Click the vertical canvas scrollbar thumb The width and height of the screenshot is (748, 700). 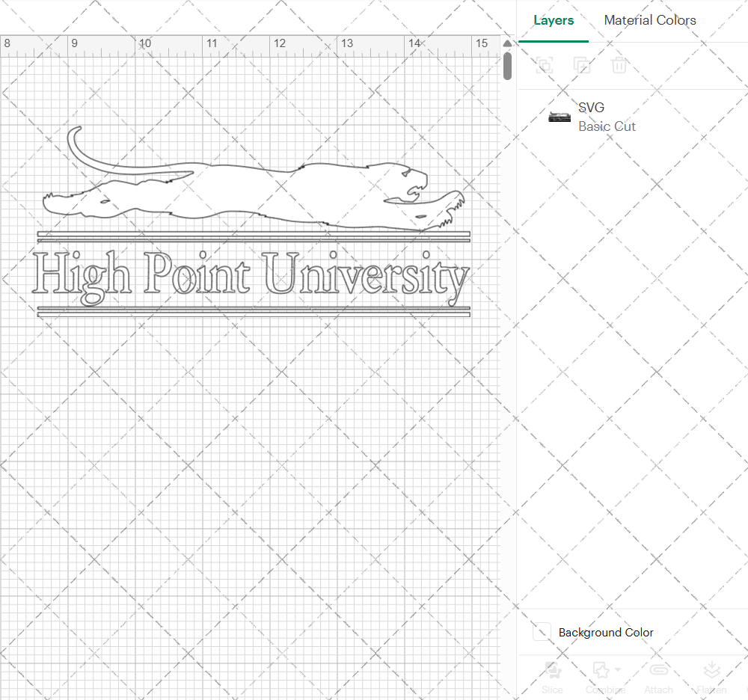click(x=508, y=66)
